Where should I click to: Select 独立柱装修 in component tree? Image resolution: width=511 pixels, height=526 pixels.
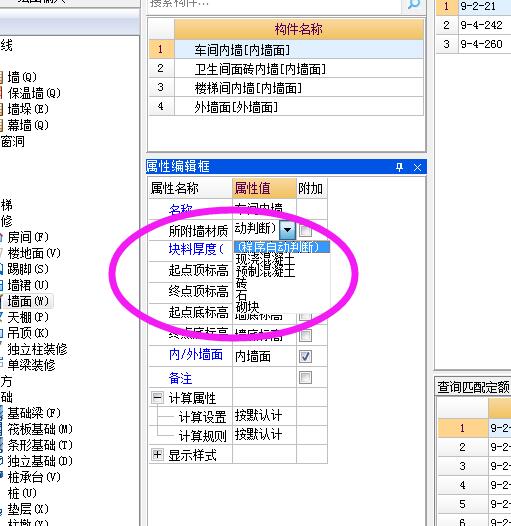tap(37, 349)
